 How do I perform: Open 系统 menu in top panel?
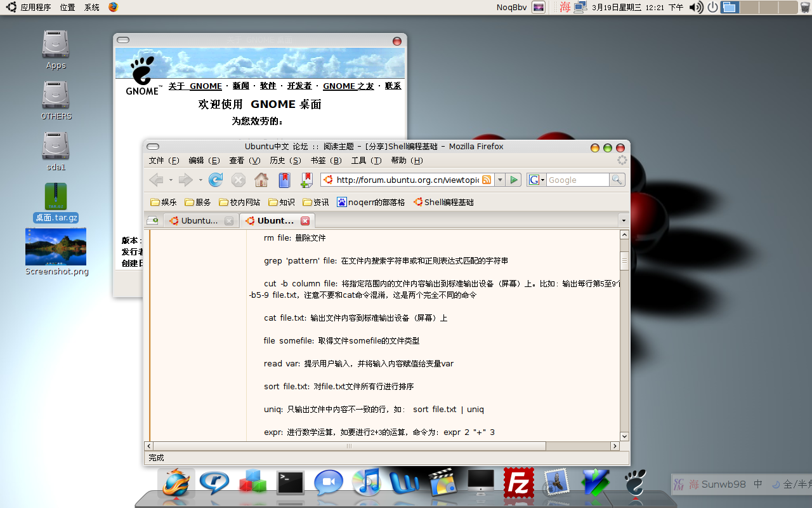[x=92, y=8]
